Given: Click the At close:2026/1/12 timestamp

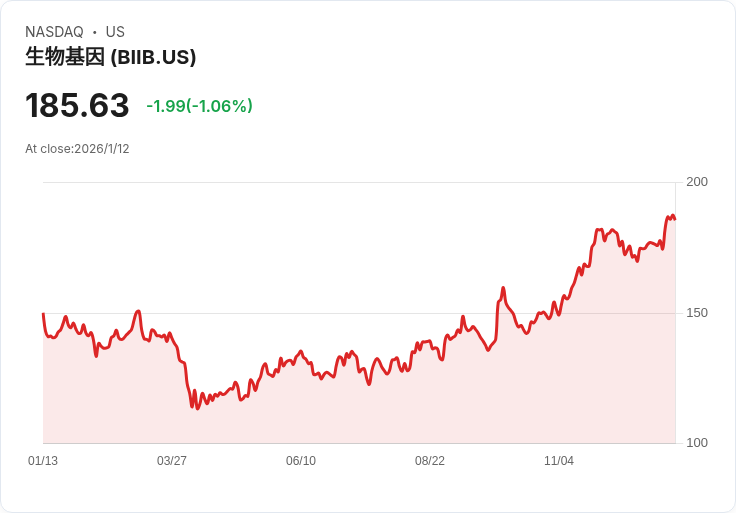Looking at the screenshot, I should [77, 149].
